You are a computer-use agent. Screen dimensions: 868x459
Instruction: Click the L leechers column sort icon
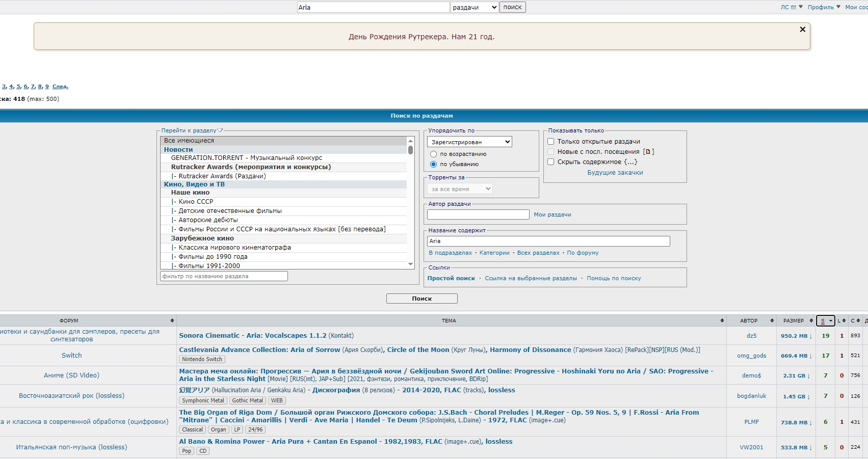(x=844, y=321)
